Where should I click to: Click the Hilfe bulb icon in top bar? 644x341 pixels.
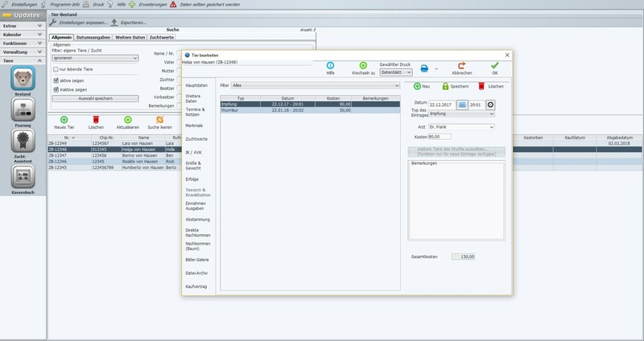pos(110,5)
